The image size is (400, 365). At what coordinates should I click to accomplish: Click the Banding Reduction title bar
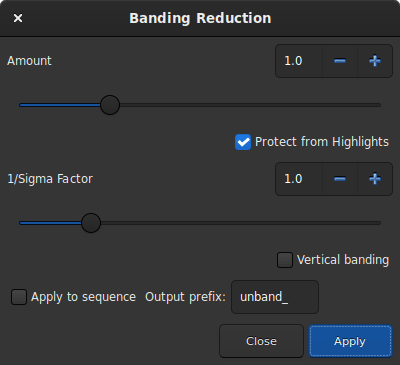pyautogui.click(x=200, y=18)
